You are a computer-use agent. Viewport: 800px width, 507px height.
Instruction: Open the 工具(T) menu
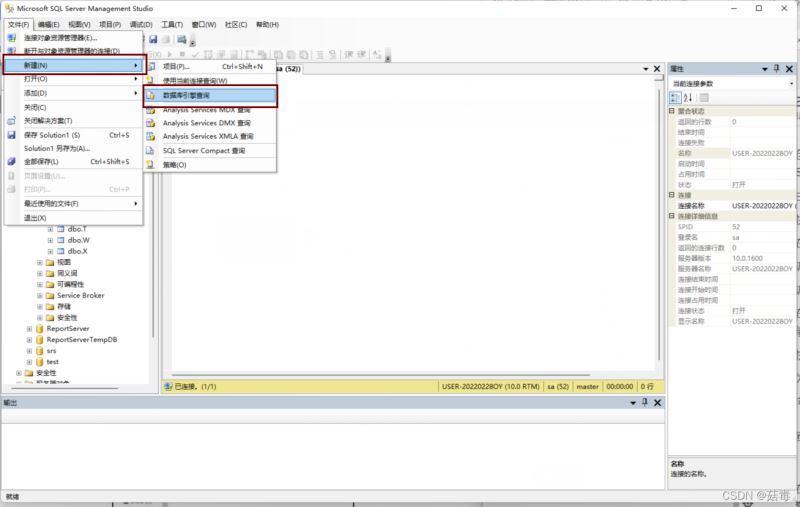coord(172,24)
